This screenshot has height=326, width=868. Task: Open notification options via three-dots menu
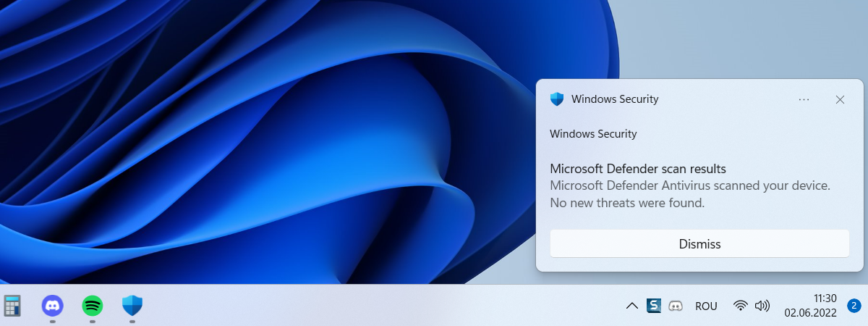tap(804, 99)
